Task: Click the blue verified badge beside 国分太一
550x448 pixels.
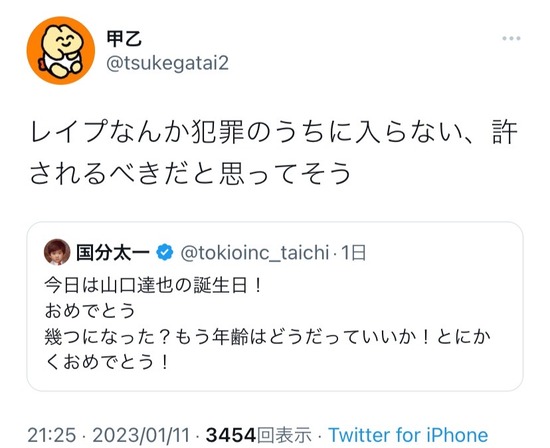Action: (165, 252)
